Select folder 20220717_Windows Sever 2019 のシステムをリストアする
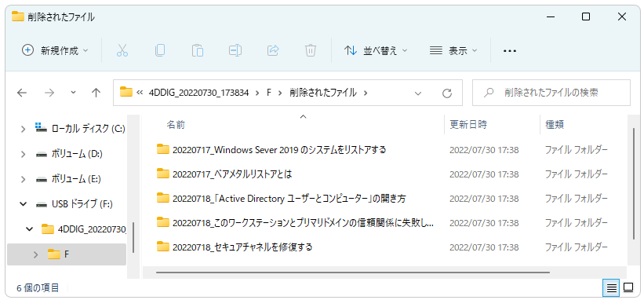644x300 pixels. 279,149
